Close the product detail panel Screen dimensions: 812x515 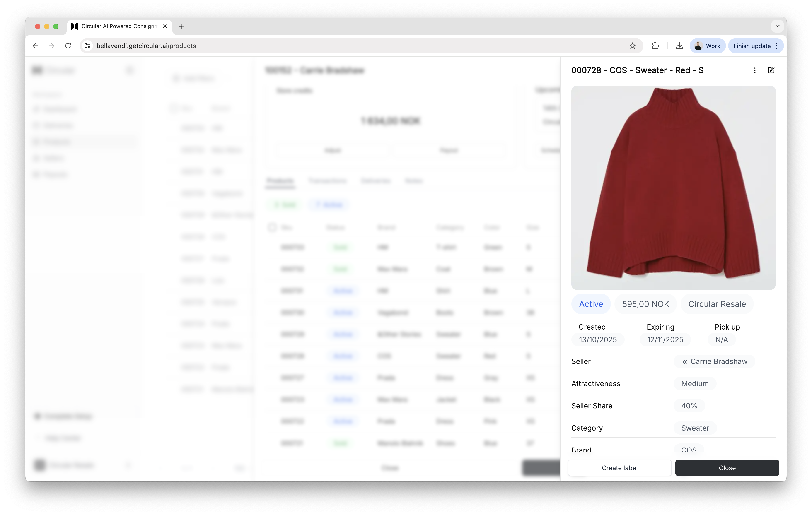(x=727, y=468)
